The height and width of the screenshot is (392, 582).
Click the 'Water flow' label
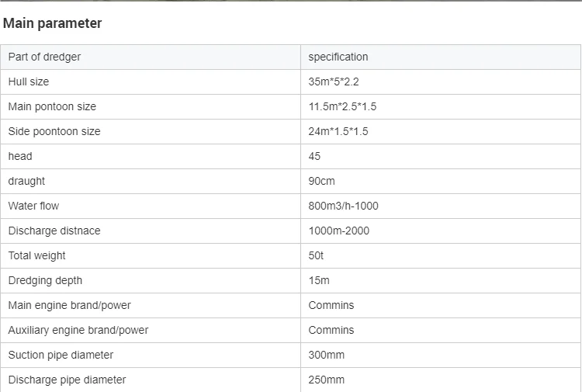tap(33, 206)
